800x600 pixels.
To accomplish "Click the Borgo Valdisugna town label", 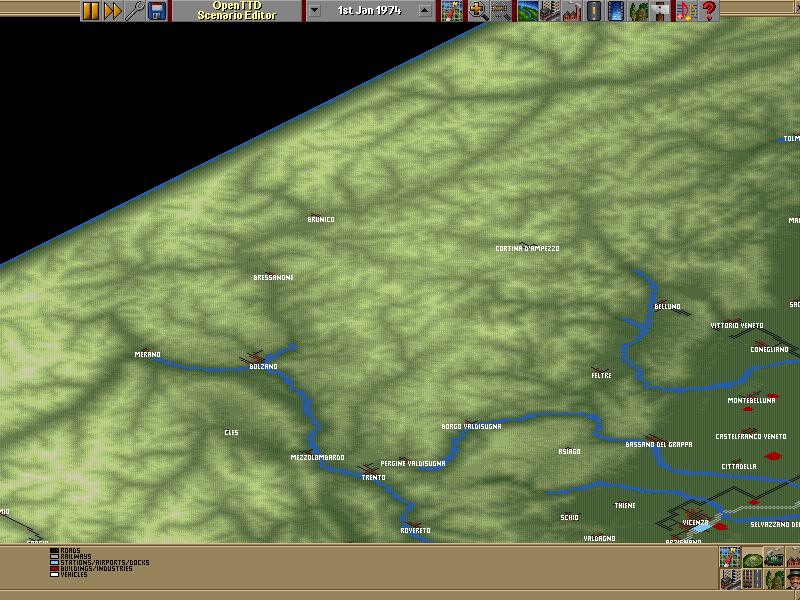I will [471, 427].
